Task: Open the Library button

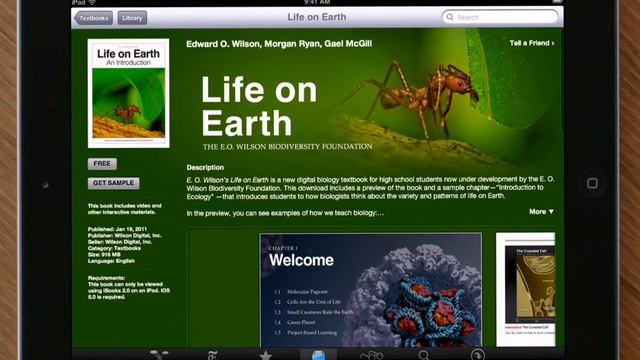Action: 132,18
